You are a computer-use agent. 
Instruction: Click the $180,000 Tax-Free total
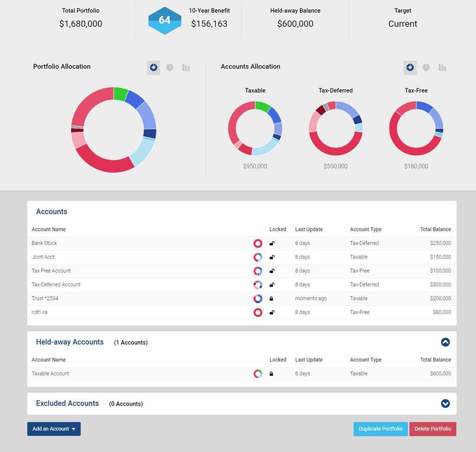(416, 166)
